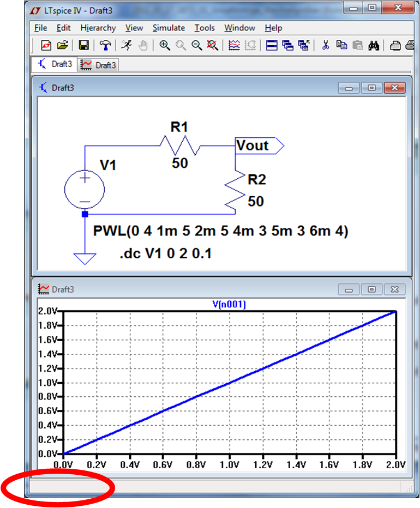Click the New Schematic toolbar icon
The width and height of the screenshot is (420, 508).
pyautogui.click(x=46, y=45)
